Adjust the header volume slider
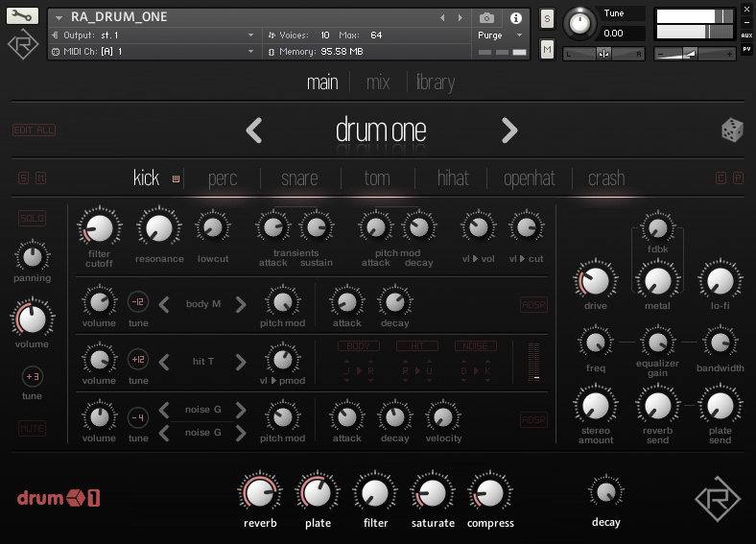This screenshot has width=756, height=544. [695, 54]
